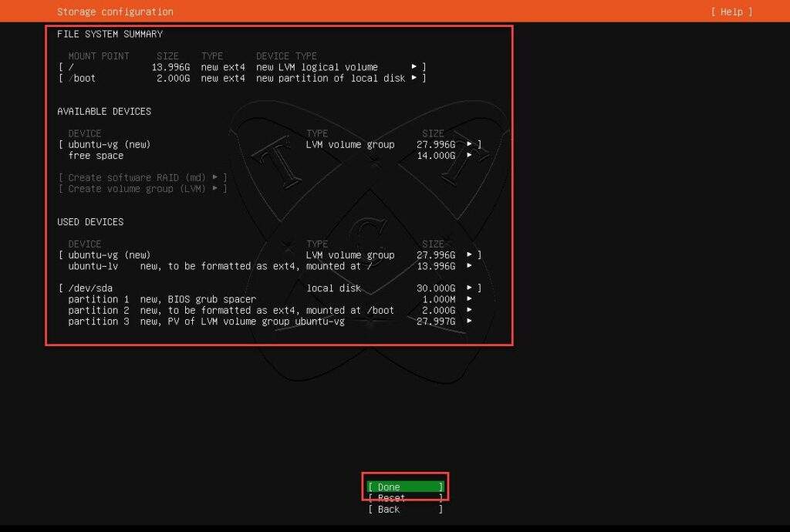The image size is (790, 532).
Task: Open arrow for used ubuntu-vg volume group
Action: pos(470,254)
